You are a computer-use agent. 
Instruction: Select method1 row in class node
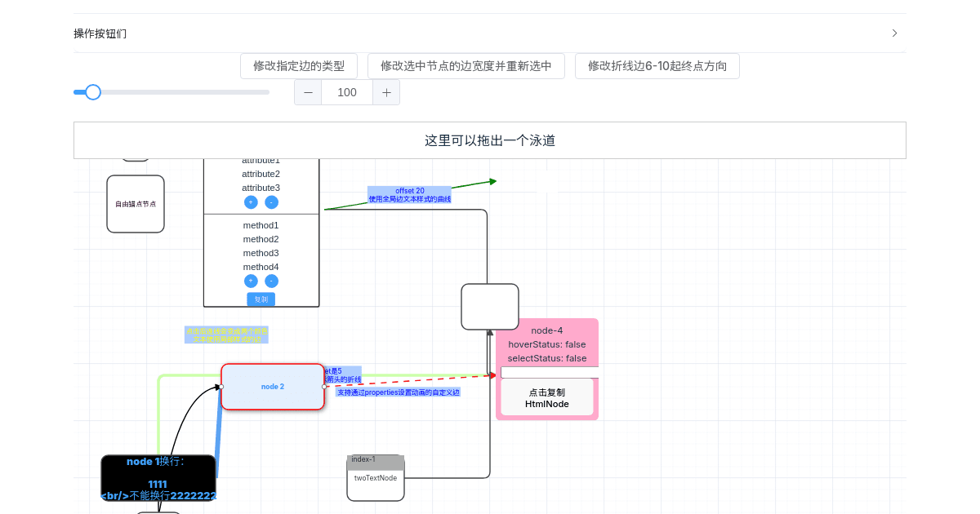tap(261, 225)
